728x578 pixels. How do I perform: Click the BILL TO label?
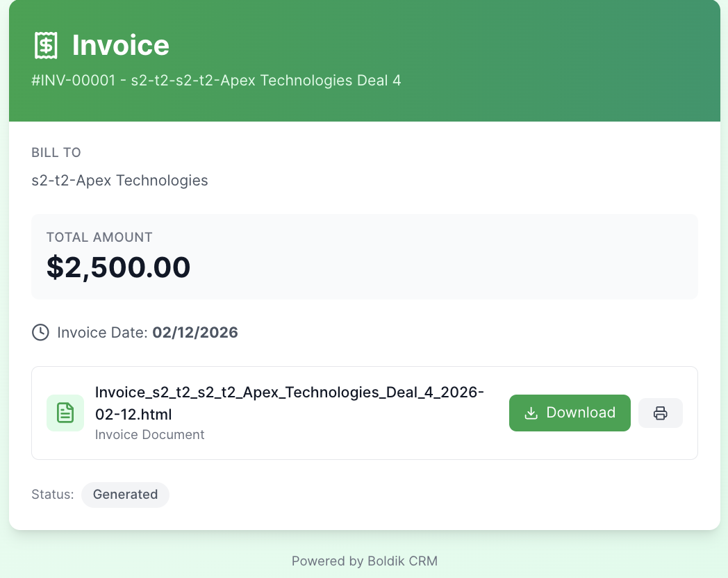[56, 152]
